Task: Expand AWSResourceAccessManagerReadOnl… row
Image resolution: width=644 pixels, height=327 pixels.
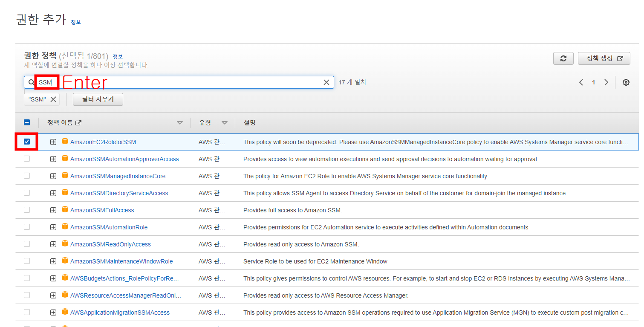Action: coord(53,295)
